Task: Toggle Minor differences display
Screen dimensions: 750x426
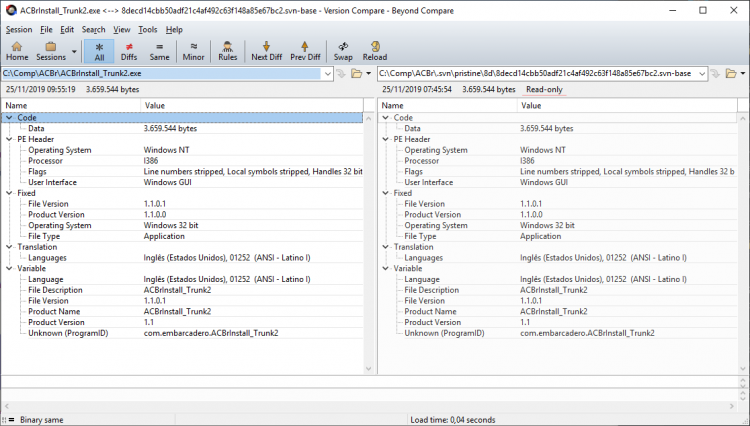Action: click(193, 51)
